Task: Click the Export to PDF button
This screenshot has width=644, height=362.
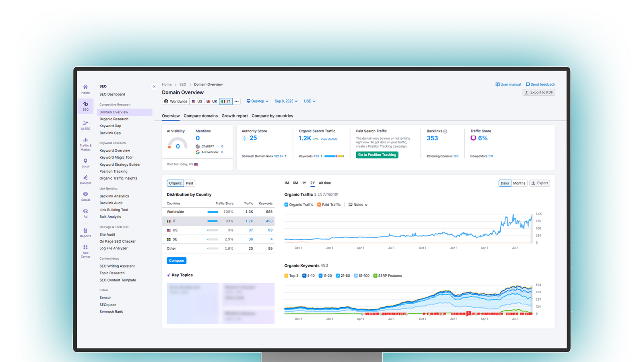Action: click(x=539, y=93)
